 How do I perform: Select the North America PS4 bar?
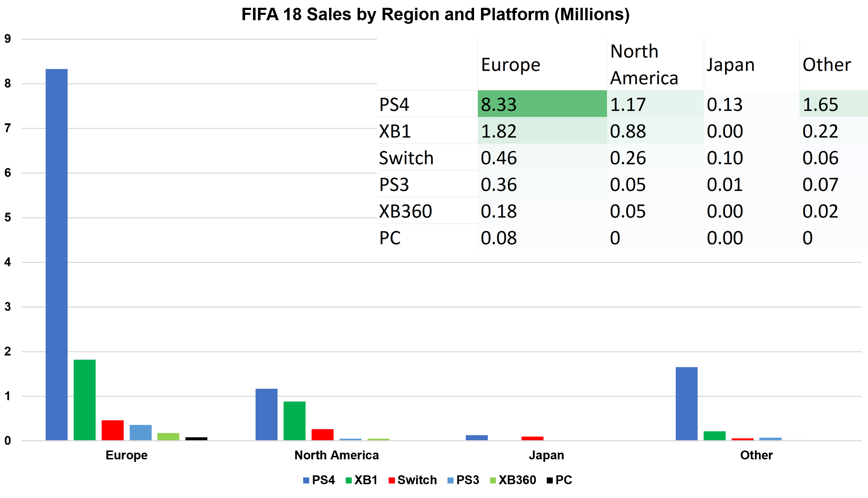point(267,414)
